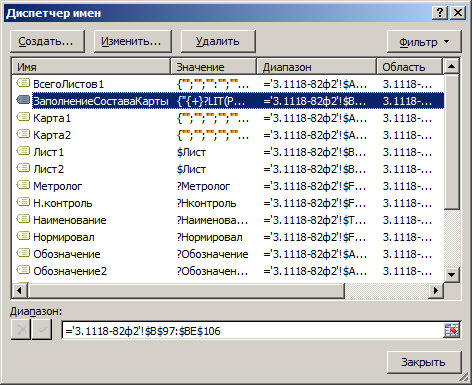Sort by the Диапазон column header

[317, 66]
